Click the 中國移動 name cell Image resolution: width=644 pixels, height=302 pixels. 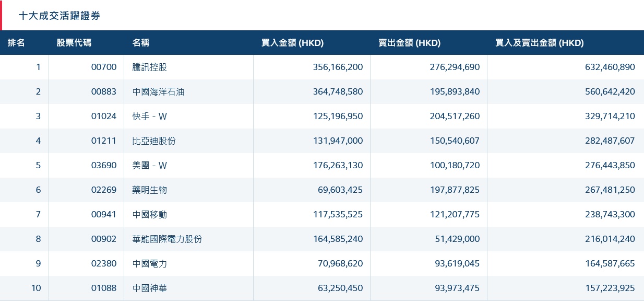pyautogui.click(x=150, y=214)
